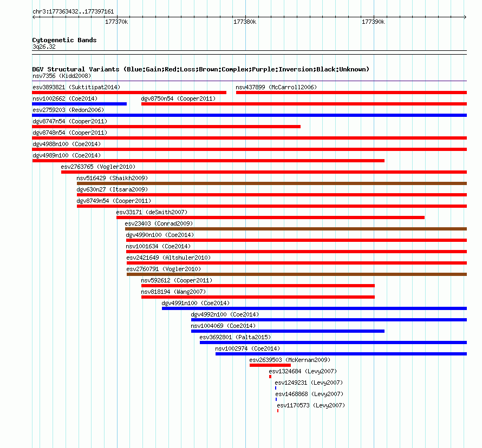This screenshot has height=448, width=482.
Task: Open the nsv1001634 (Coe2014) label
Action: [x=158, y=246]
